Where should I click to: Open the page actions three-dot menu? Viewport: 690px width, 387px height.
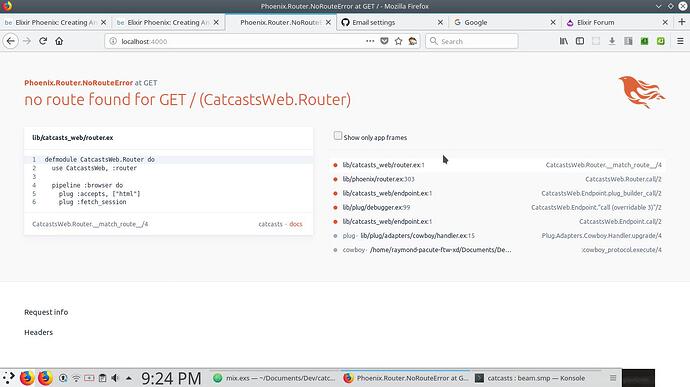tap(370, 41)
